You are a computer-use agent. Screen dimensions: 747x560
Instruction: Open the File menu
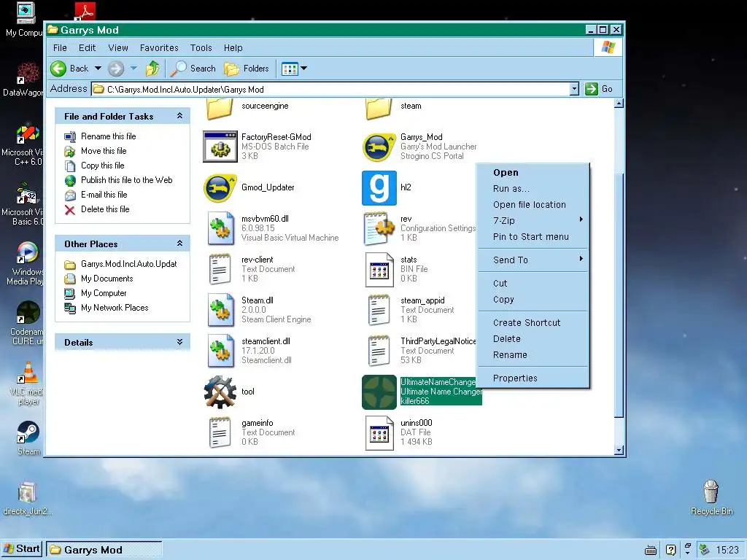[60, 47]
